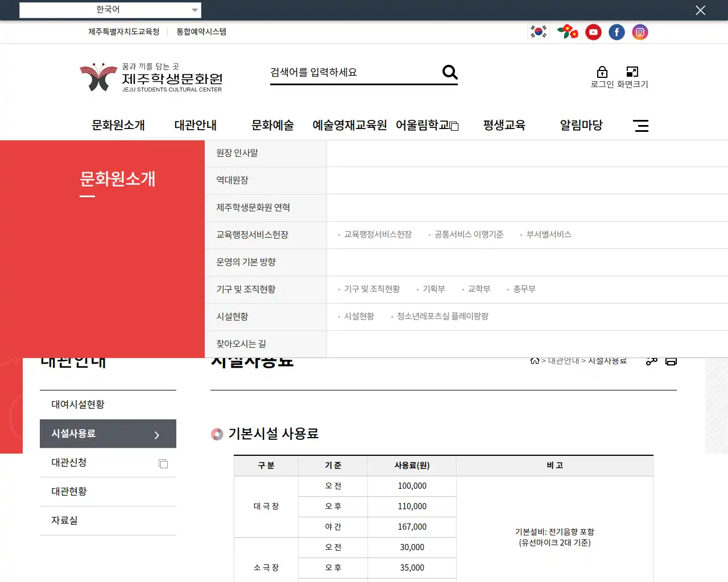Click the new-window icon beside 어울림학교
Image resolution: width=728 pixels, height=582 pixels.
point(454,126)
